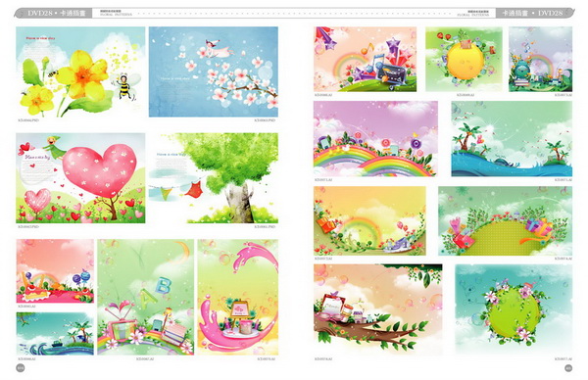Select the cherry blossom branch thumbnail
This screenshot has width=588, height=380.
pos(214,71)
